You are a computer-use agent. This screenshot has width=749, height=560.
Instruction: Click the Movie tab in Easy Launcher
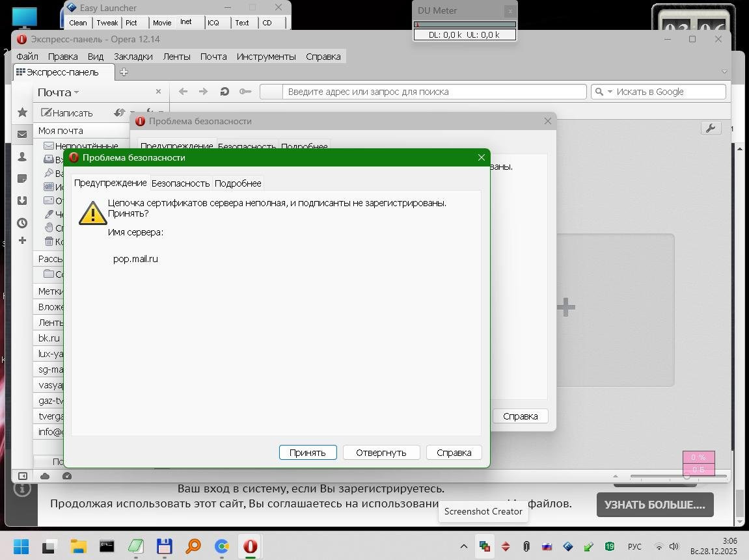coord(162,23)
